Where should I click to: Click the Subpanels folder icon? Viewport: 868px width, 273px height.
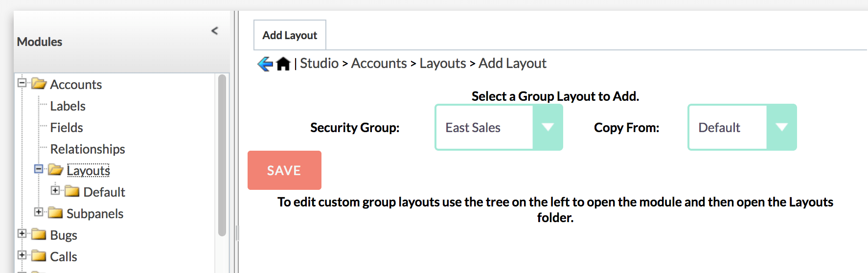[x=55, y=213]
